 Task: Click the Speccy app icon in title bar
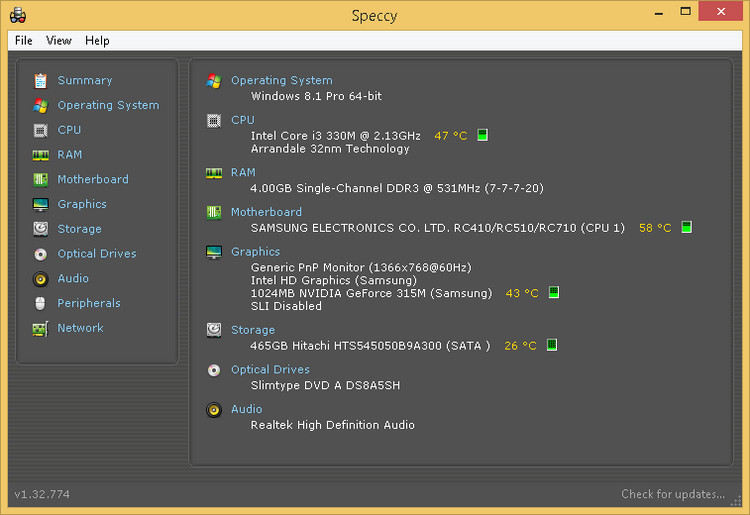tap(18, 15)
